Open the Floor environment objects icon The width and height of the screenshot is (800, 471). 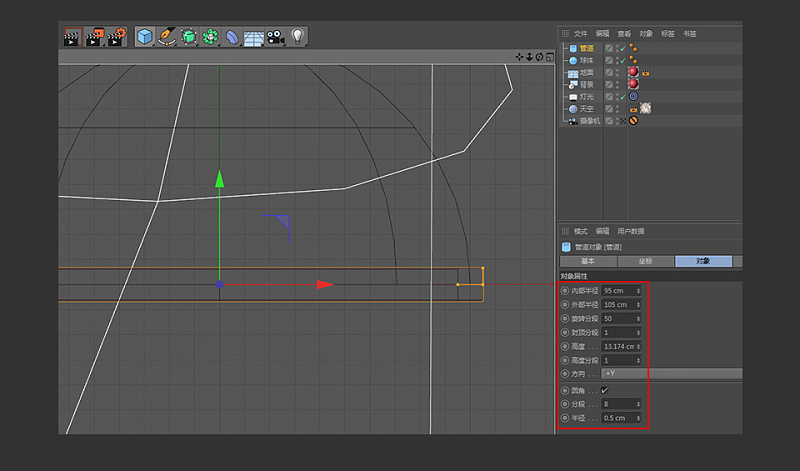point(254,38)
